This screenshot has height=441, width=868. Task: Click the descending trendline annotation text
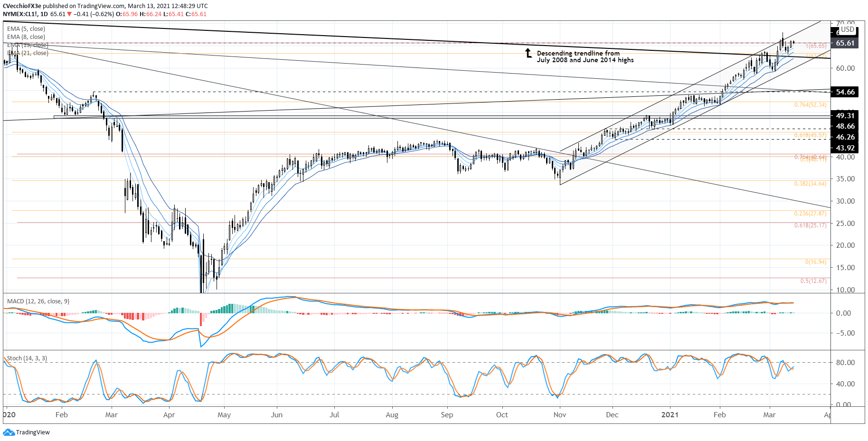click(x=585, y=56)
